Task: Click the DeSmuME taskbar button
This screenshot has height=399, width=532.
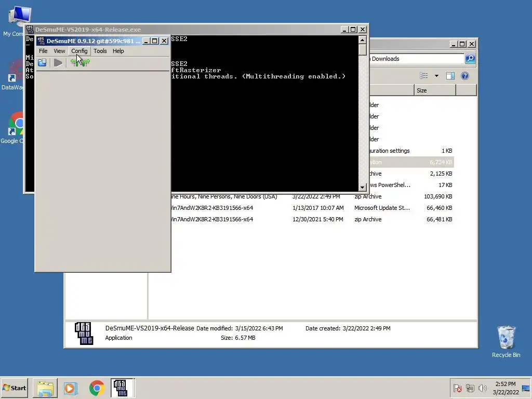Action: 122,388
